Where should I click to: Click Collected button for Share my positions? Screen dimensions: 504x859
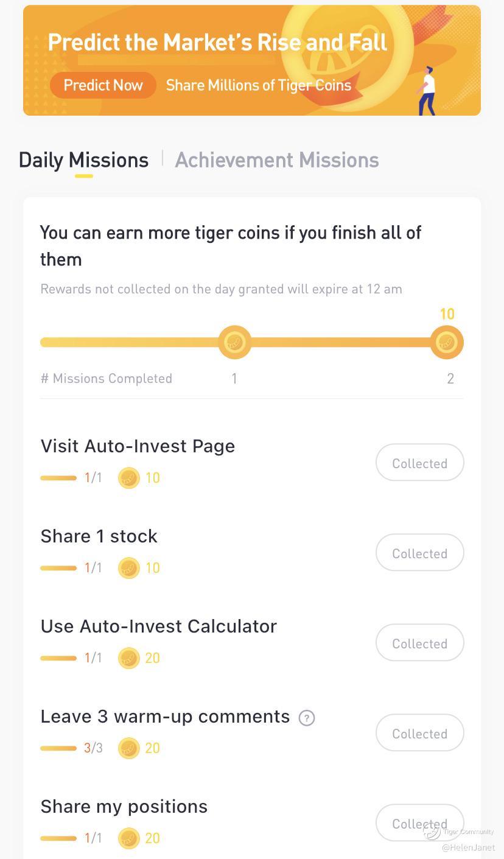point(419,823)
